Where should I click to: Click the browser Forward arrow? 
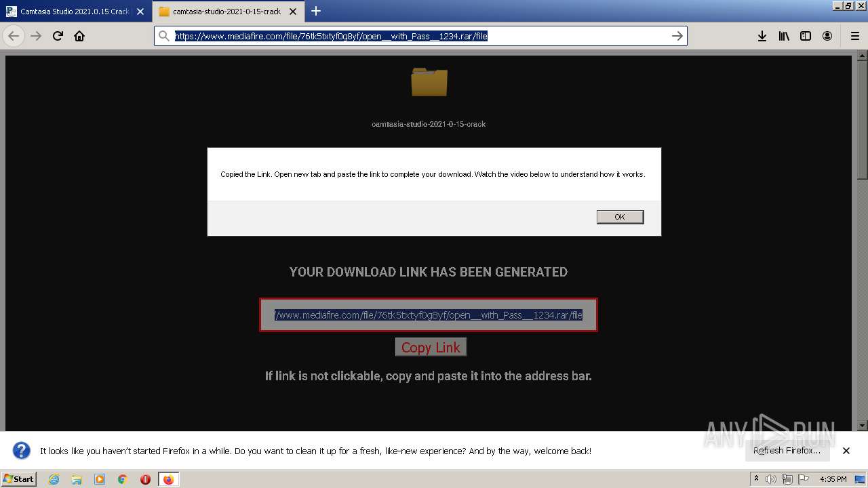(x=36, y=36)
